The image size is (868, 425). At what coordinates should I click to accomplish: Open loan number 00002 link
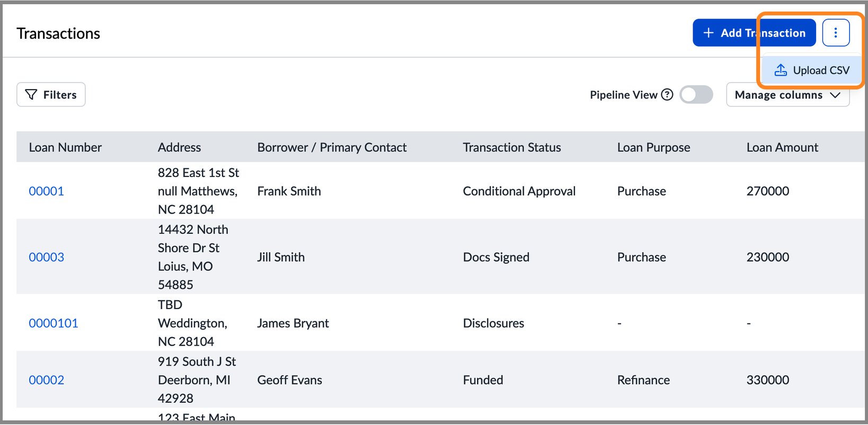[x=46, y=380]
